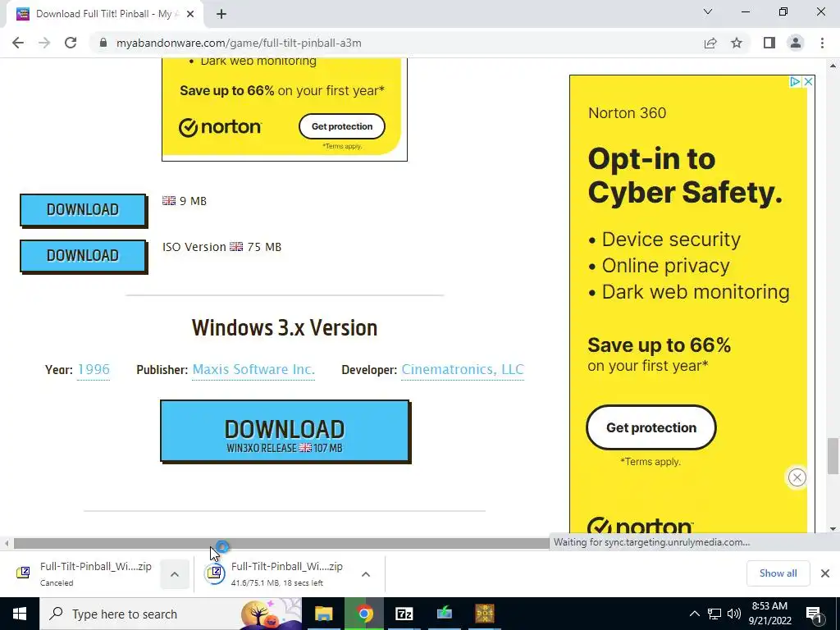Bookmark this page with the star
Image resolution: width=840 pixels, height=630 pixels.
tap(737, 43)
